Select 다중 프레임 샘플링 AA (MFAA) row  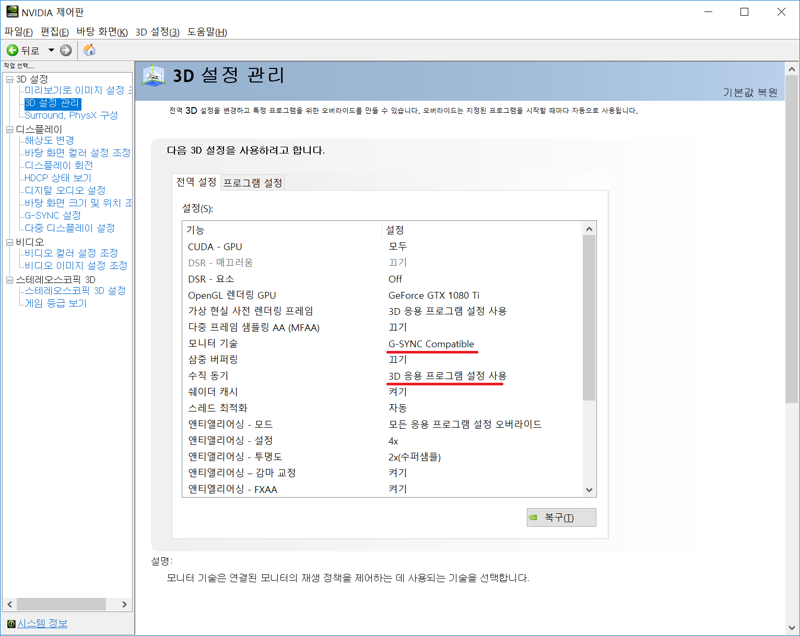[x=382, y=327]
